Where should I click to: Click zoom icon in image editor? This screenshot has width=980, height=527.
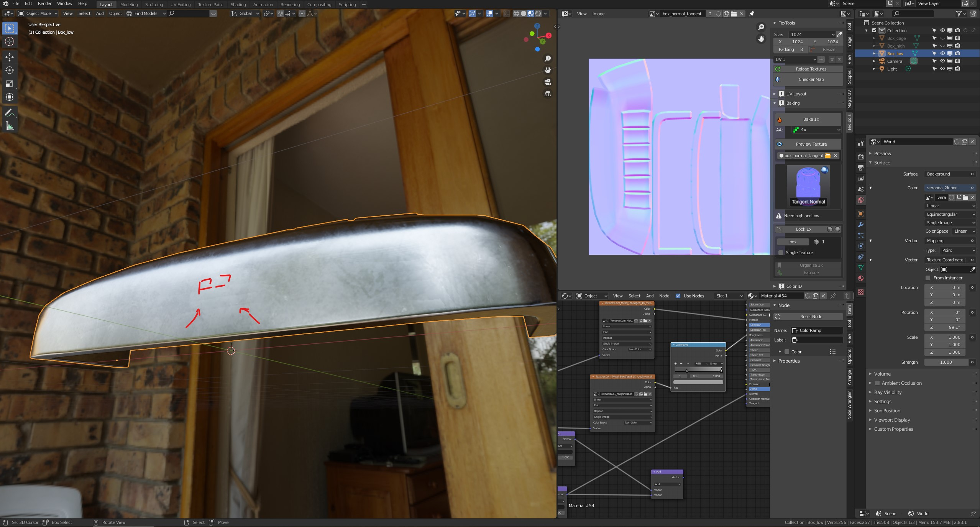click(x=761, y=27)
